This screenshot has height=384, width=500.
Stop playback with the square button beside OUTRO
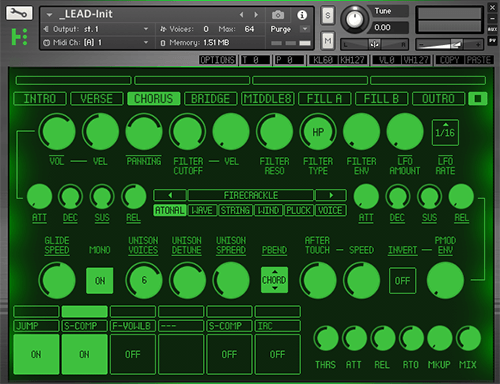(478, 99)
